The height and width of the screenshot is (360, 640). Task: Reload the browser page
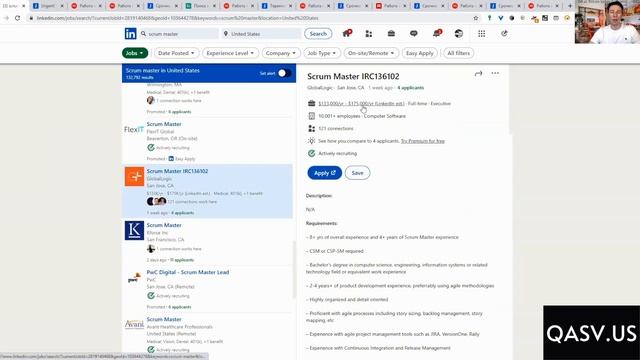(x=17, y=18)
